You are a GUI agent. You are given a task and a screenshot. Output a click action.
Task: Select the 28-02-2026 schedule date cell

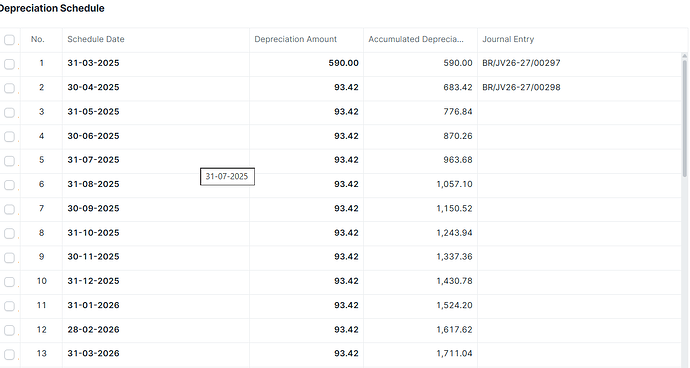[156, 330]
